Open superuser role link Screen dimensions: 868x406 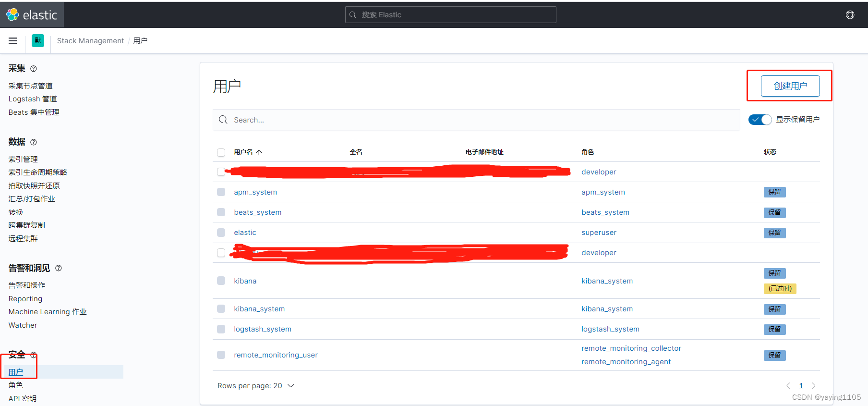pos(599,233)
